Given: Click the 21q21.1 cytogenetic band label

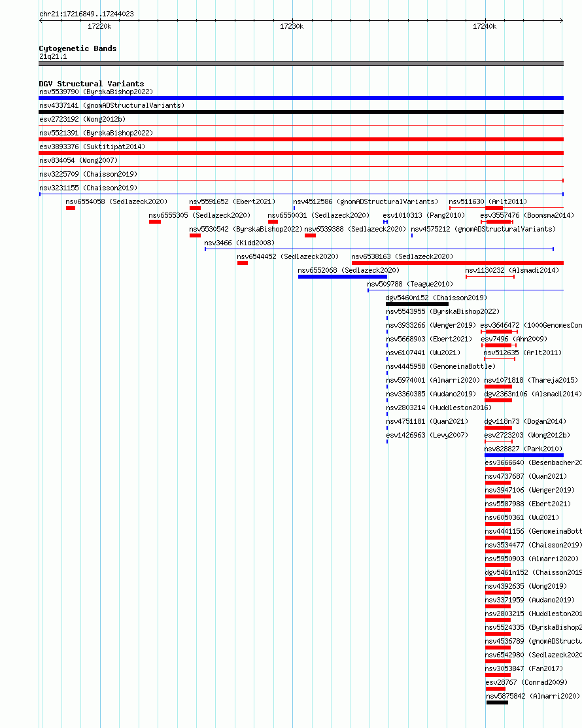Looking at the screenshot, I should (x=53, y=57).
